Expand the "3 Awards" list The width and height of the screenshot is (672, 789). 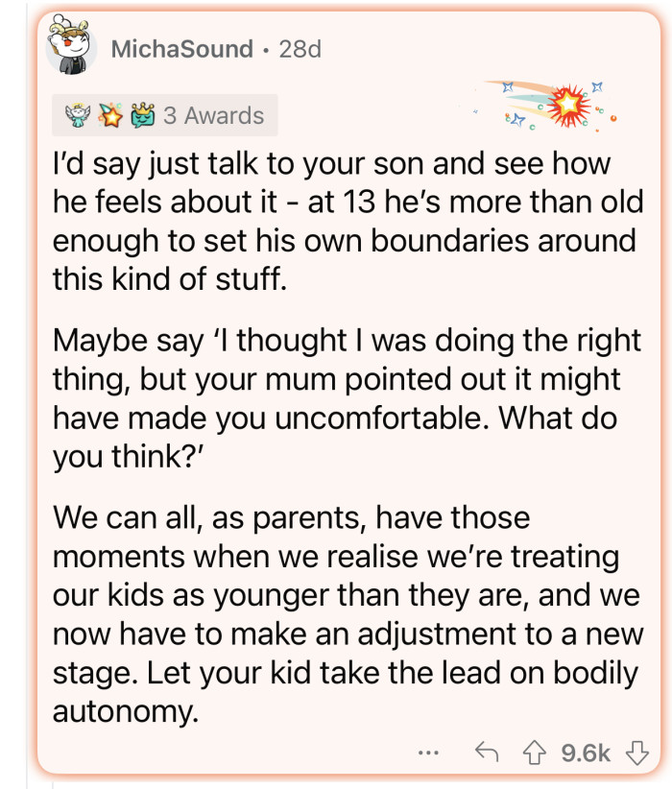(213, 116)
